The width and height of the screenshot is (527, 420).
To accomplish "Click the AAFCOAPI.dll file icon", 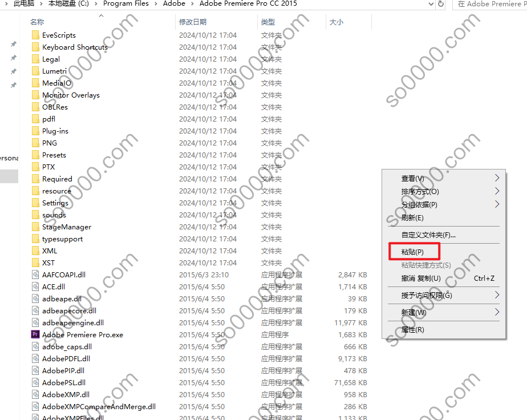I will [x=35, y=274].
